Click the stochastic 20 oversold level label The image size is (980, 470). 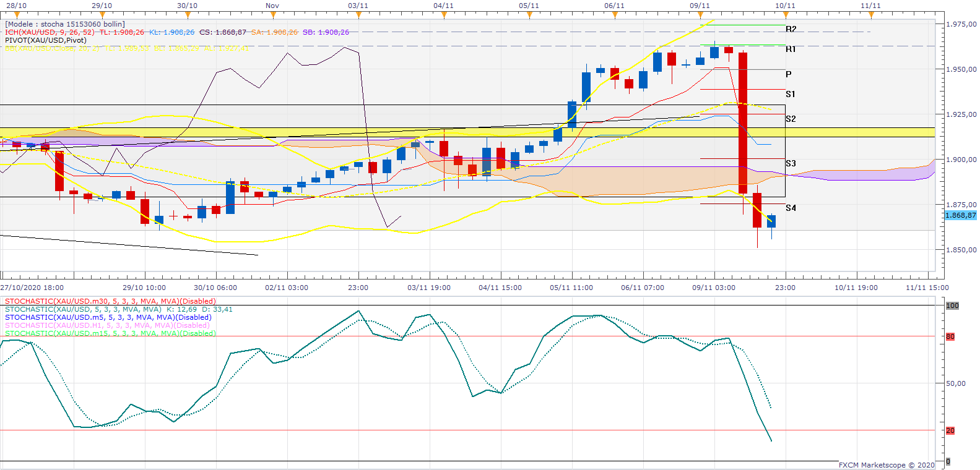click(x=950, y=430)
